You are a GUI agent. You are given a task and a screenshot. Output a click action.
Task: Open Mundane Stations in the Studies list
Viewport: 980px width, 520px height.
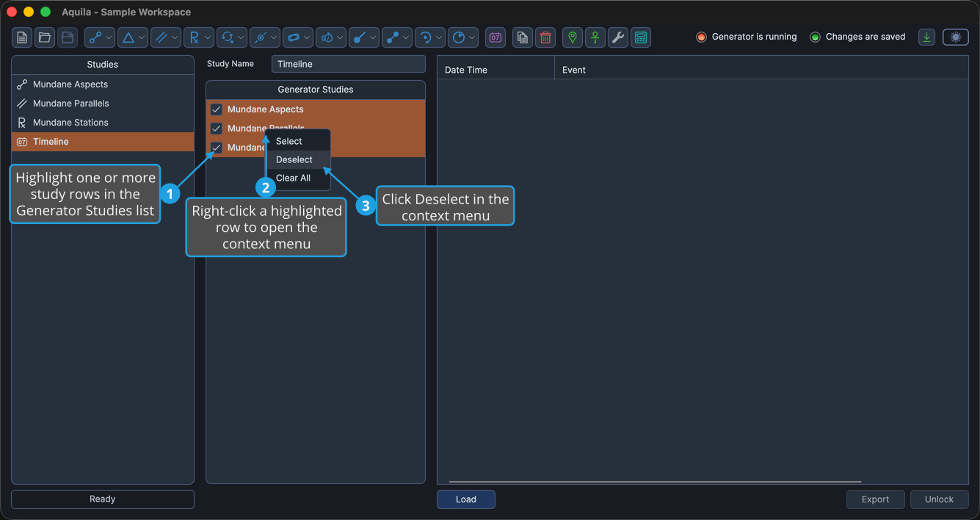coord(103,123)
